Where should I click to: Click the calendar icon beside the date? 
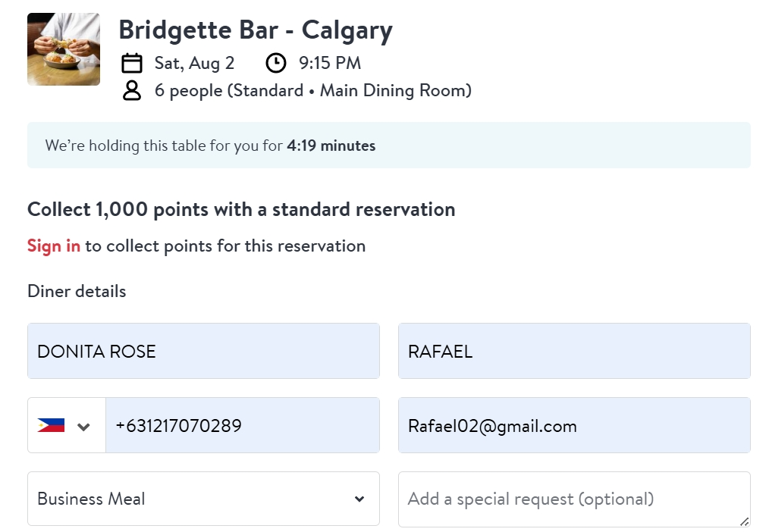[131, 63]
